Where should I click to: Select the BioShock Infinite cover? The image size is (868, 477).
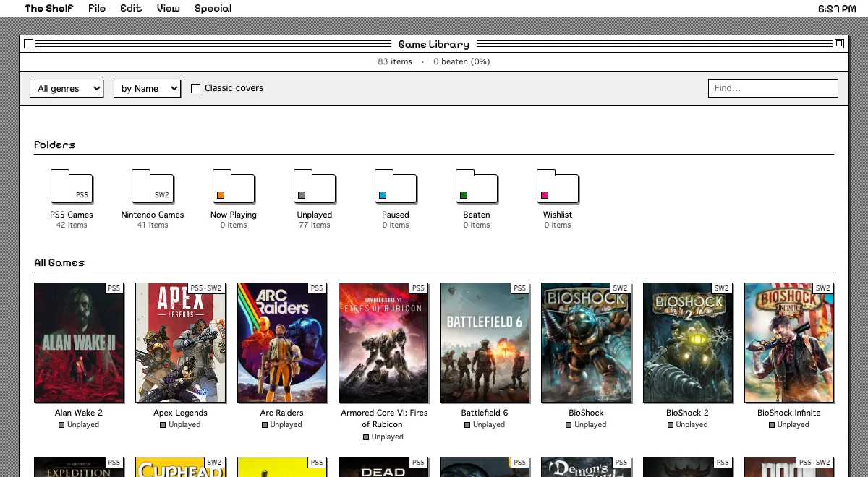pos(788,343)
